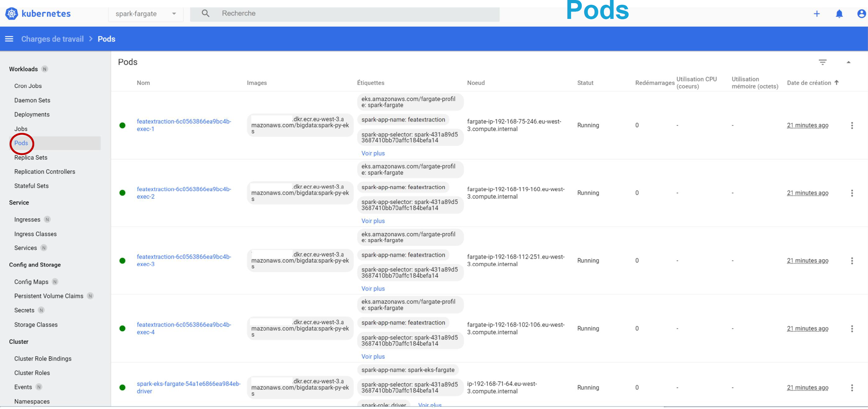The width and height of the screenshot is (868, 409).
Task: Open the filter icon on Pods list
Action: pos(823,62)
